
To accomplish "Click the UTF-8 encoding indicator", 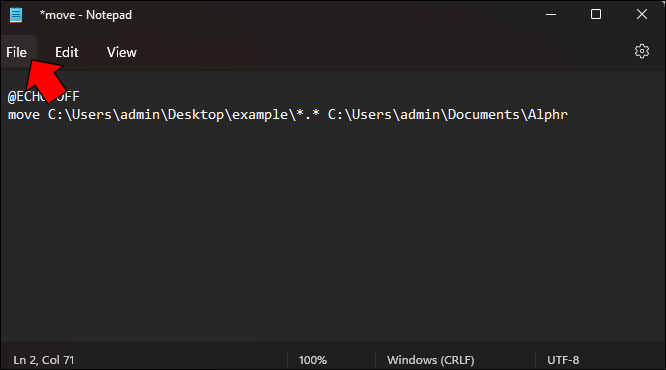I will 563,360.
